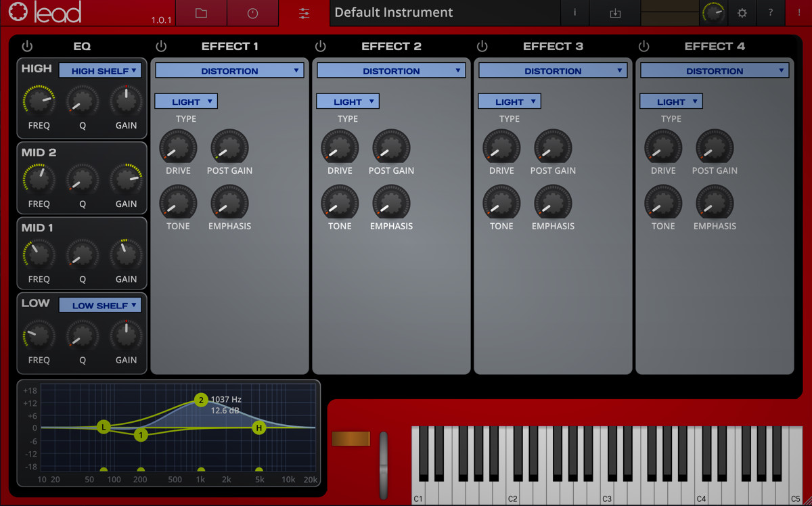Click the info (i) icon
812x506 pixels.
pyautogui.click(x=574, y=12)
